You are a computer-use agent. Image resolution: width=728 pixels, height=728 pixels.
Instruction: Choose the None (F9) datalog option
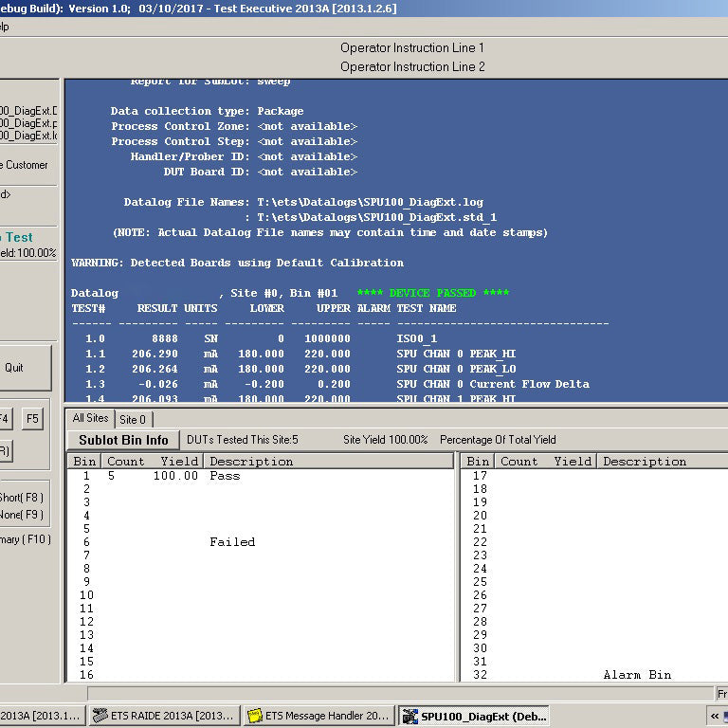(22, 515)
